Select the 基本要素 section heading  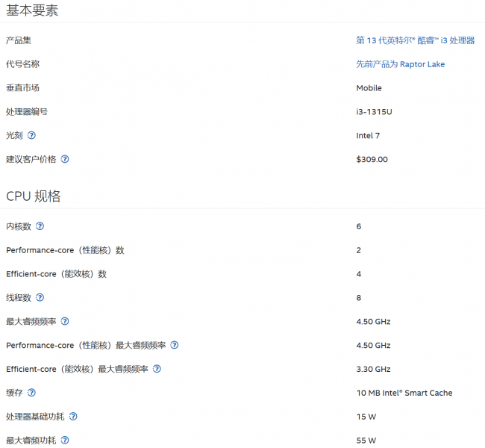(x=32, y=10)
